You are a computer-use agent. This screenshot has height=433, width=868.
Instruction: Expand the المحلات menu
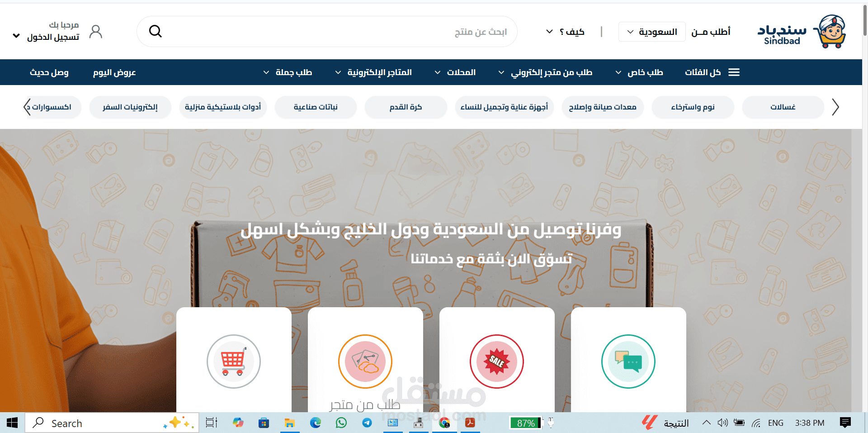point(455,72)
